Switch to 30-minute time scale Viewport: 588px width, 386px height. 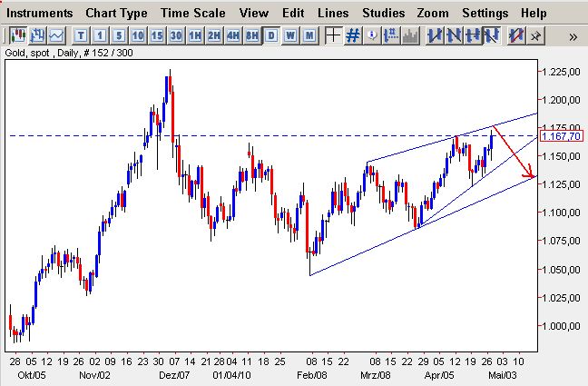(176, 36)
